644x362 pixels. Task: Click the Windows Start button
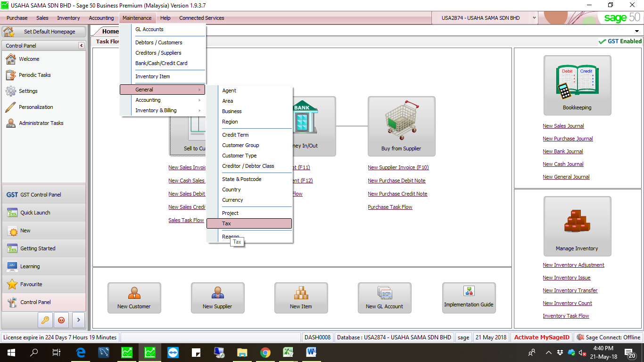tap(11, 352)
